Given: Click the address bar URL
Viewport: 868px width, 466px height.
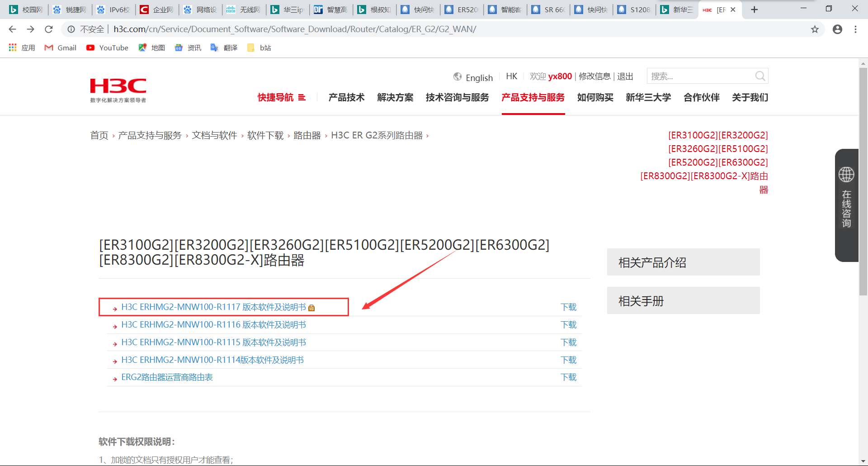Looking at the screenshot, I should coord(295,29).
